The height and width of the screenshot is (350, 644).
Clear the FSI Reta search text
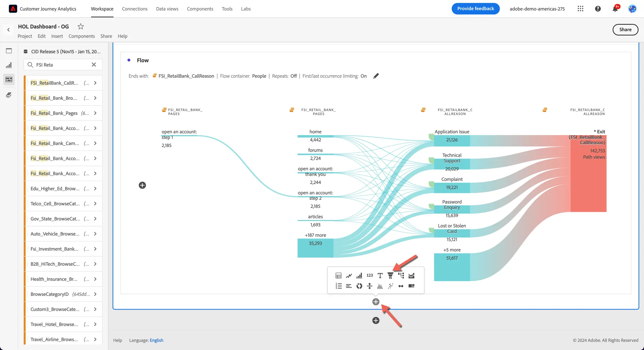tap(94, 65)
